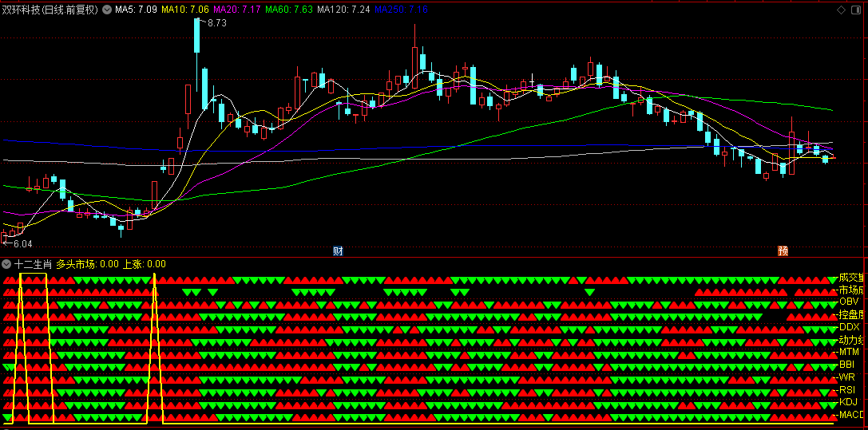
Task: Click the DDX row label
Action: click(849, 327)
